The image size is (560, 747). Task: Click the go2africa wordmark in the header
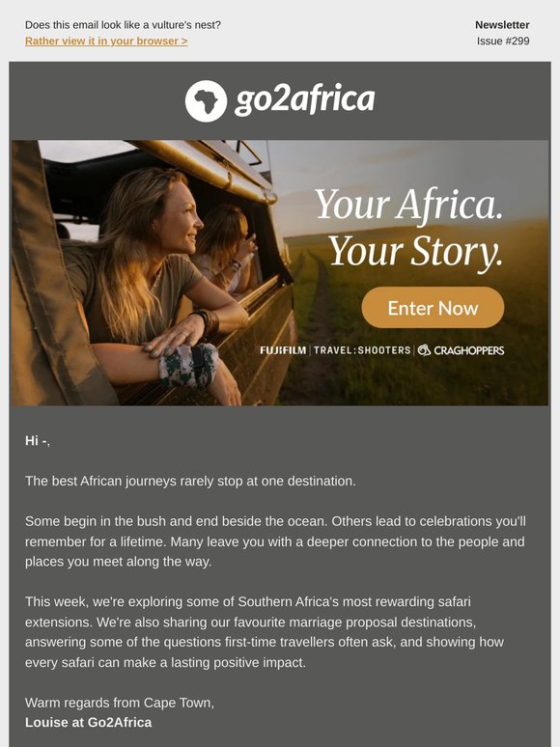coord(305,100)
